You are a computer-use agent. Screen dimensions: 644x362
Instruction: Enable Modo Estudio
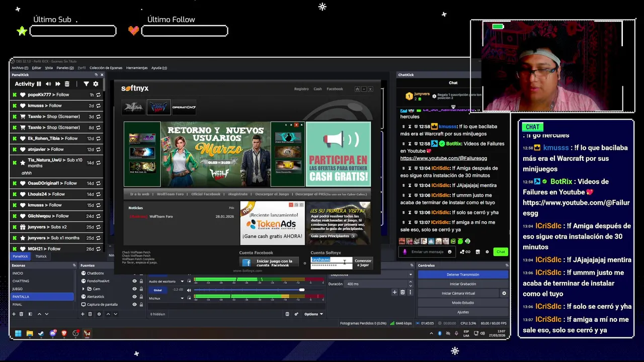click(x=463, y=303)
